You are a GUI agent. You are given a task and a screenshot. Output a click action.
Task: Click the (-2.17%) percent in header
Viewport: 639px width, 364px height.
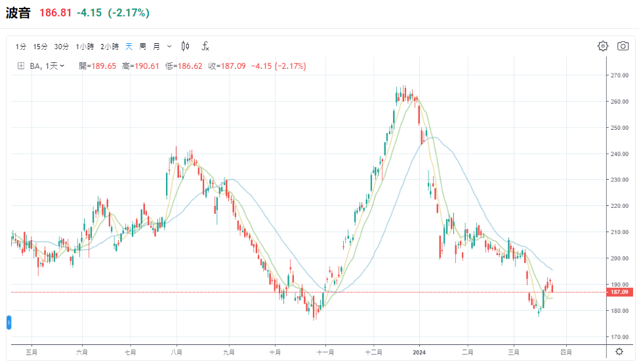(129, 12)
